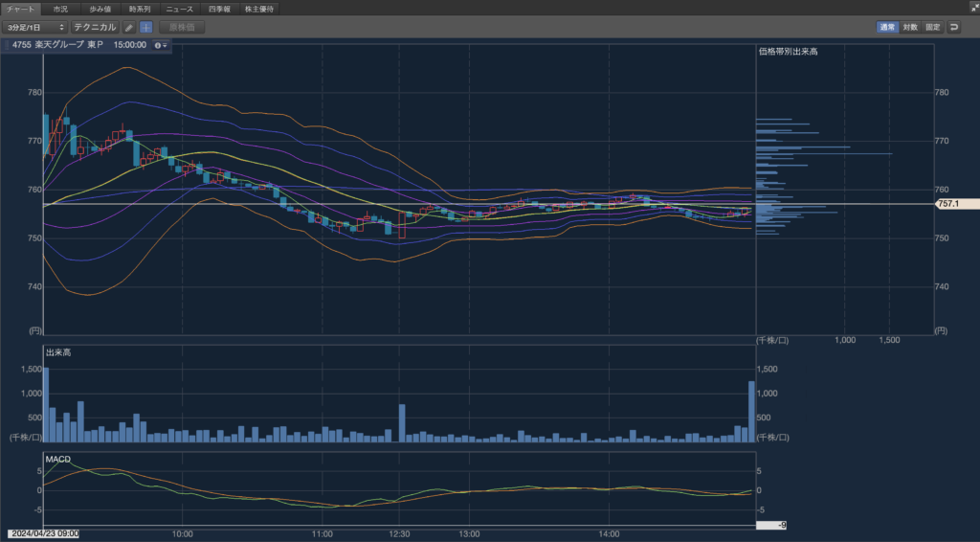This screenshot has width=980, height=542.
Task: Select 固定 fixed scale mode
Action: 933,28
